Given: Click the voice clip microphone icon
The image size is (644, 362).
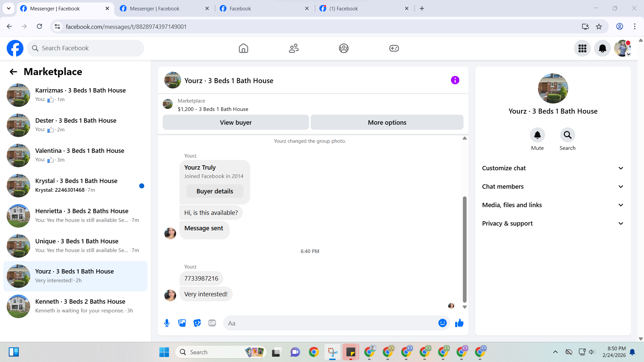Looking at the screenshot, I should coord(167,323).
